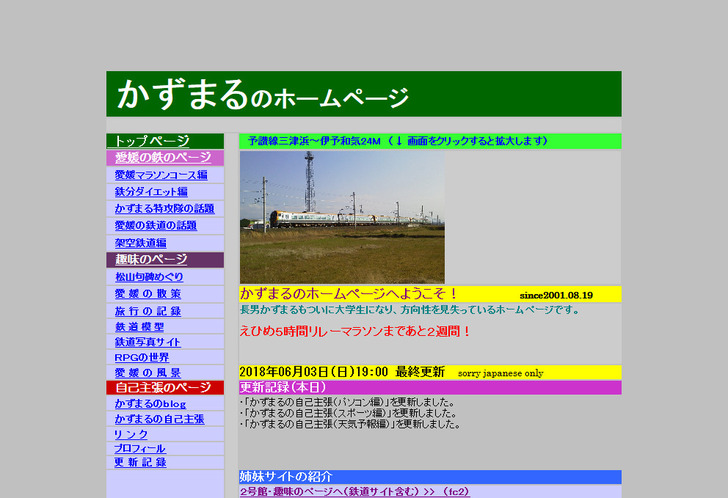Screen dimensions: 728x498
Task: Click the リンク menu entry
Action: pyautogui.click(x=131, y=434)
